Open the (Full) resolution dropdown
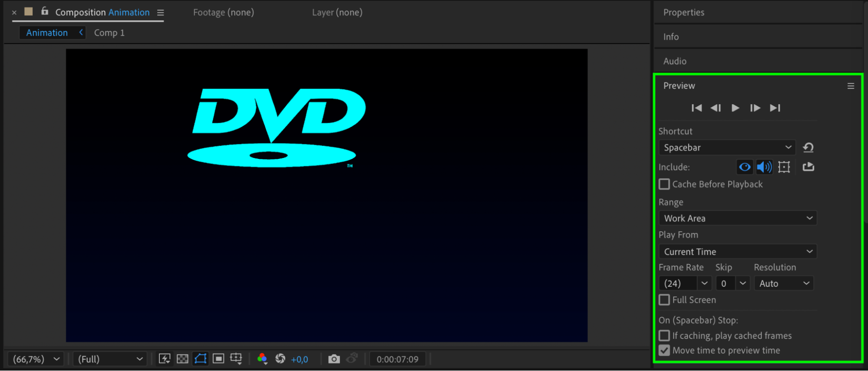868x371 pixels. 110,359
